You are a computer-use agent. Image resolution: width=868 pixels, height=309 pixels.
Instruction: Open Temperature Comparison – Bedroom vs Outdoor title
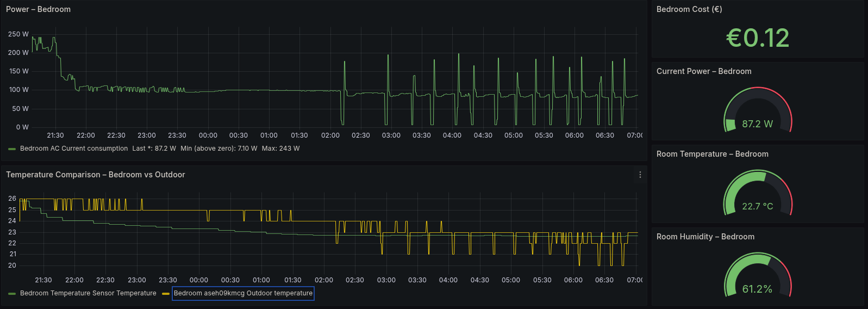pos(96,175)
